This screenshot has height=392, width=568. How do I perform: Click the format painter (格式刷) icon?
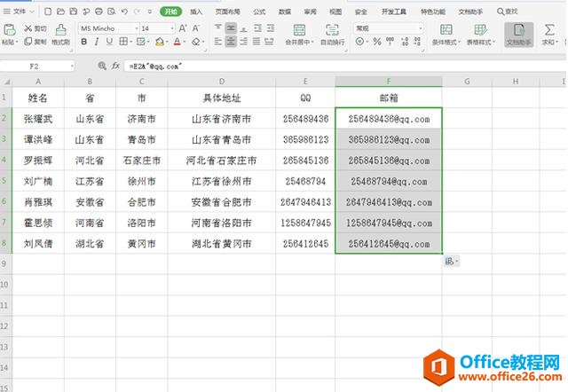pos(59,34)
